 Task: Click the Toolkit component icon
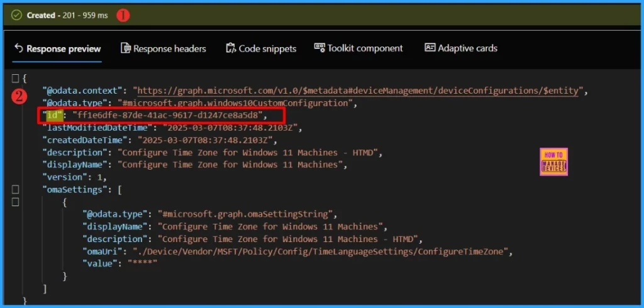tap(319, 48)
